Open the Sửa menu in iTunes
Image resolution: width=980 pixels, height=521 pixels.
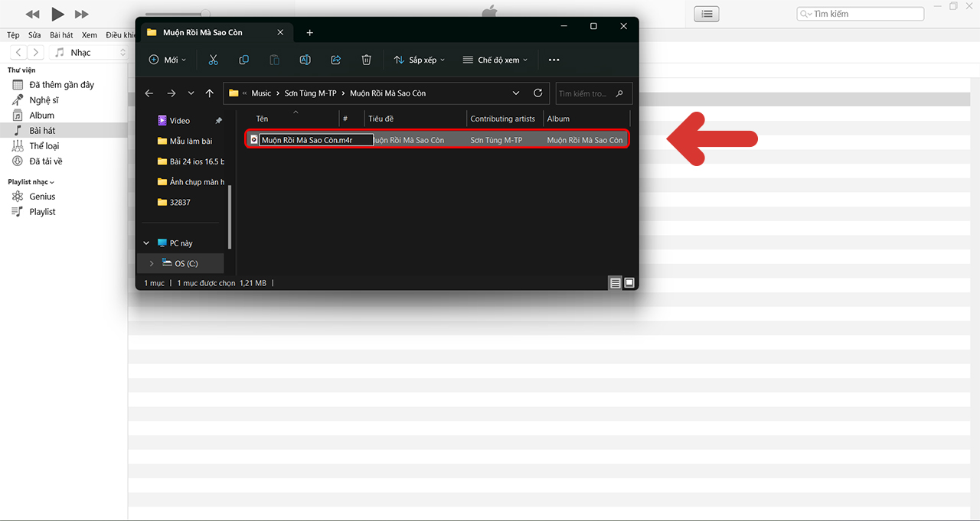click(x=34, y=35)
